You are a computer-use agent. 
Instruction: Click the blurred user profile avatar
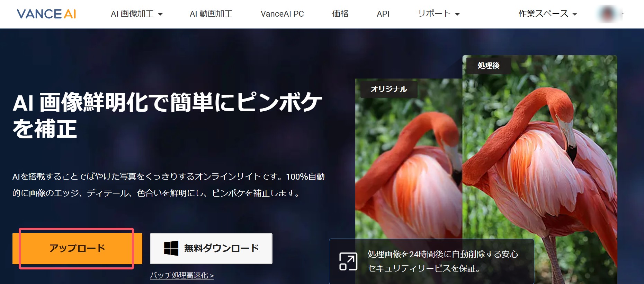click(x=608, y=14)
